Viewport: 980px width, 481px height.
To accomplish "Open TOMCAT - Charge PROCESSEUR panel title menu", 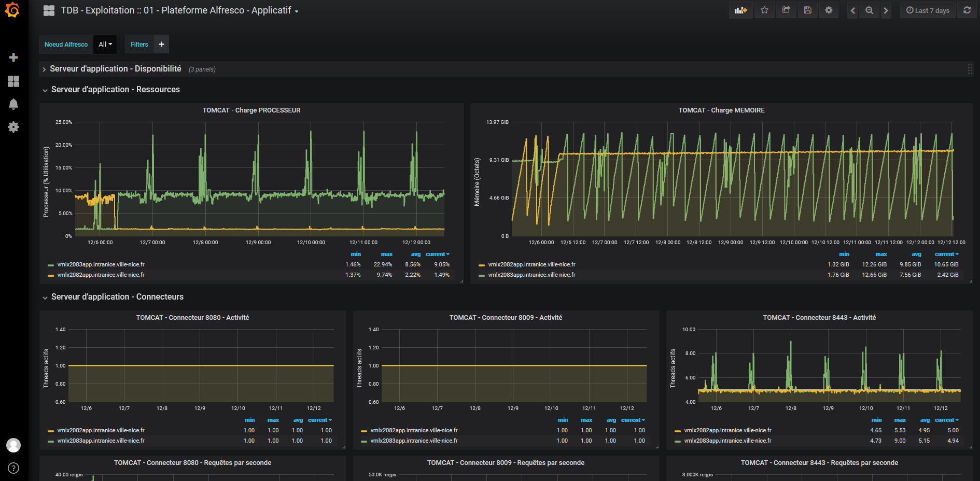I will pyautogui.click(x=251, y=110).
